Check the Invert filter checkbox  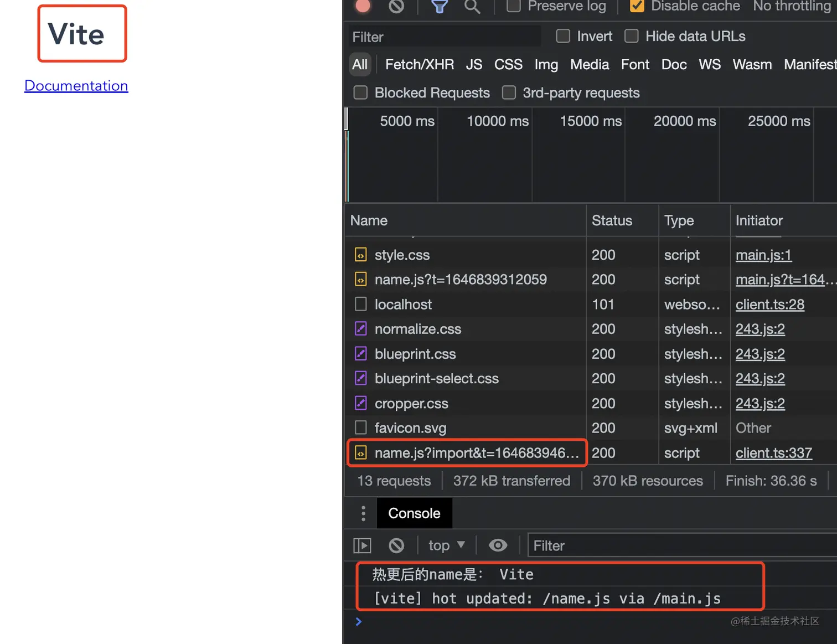[x=563, y=36]
